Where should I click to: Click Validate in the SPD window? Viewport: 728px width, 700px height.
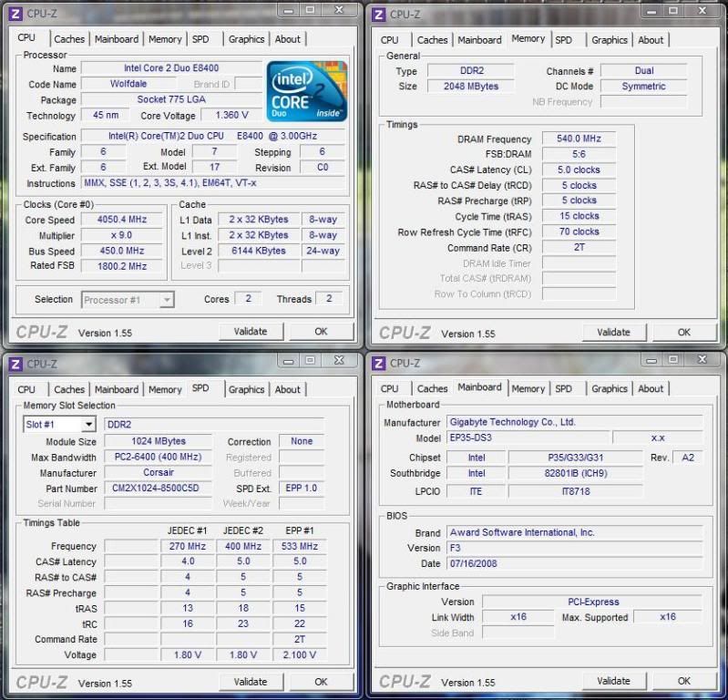[251, 682]
